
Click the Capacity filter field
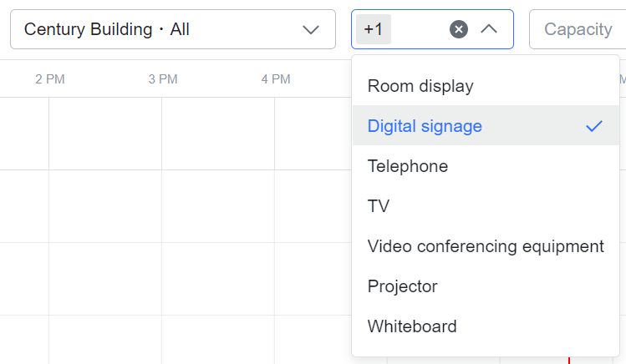click(578, 29)
